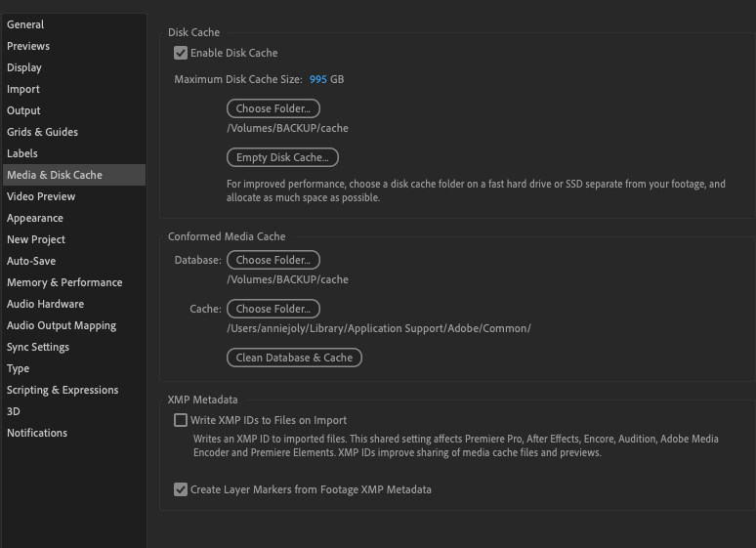Choose folder for Conformed Media Database
Screen dimensions: 756x548
tap(273, 260)
